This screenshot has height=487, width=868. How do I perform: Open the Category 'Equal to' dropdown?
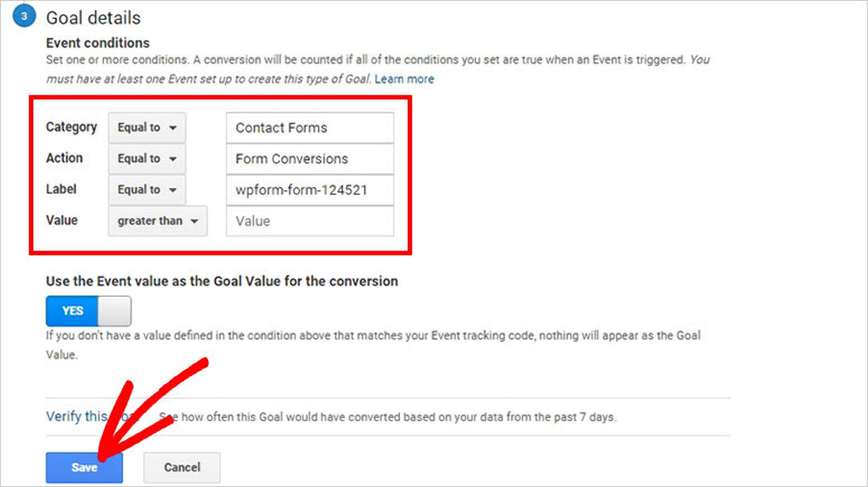147,128
